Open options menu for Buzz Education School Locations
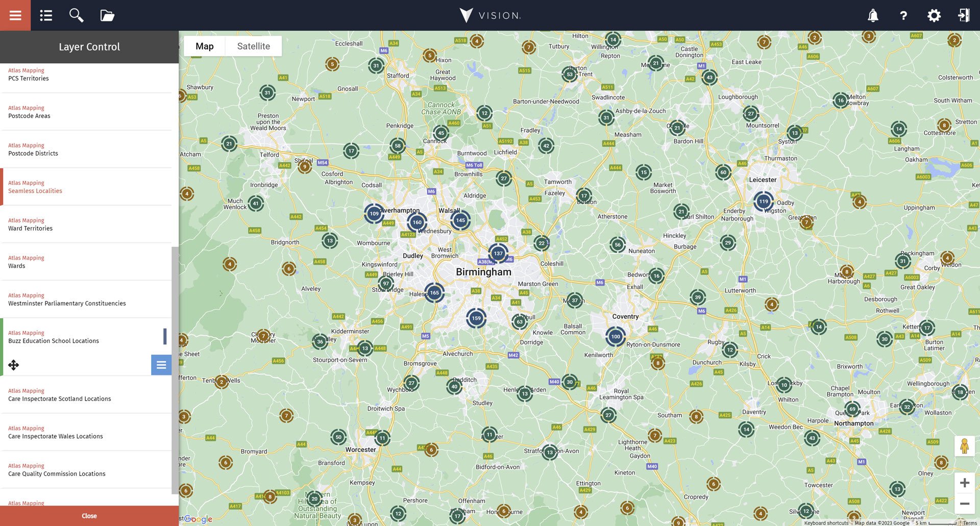 (x=161, y=365)
